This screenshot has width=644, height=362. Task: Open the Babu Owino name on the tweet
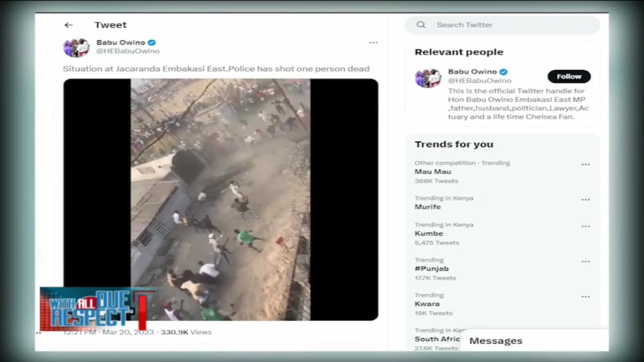click(x=121, y=42)
